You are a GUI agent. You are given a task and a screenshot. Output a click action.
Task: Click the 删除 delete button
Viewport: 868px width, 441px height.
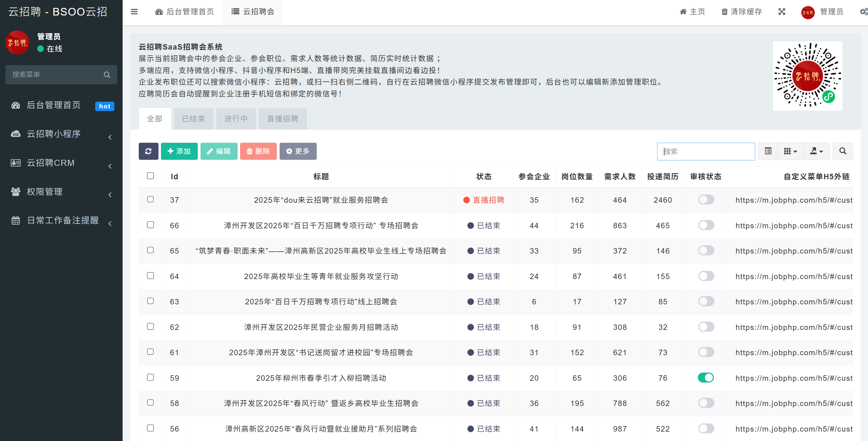coord(258,151)
